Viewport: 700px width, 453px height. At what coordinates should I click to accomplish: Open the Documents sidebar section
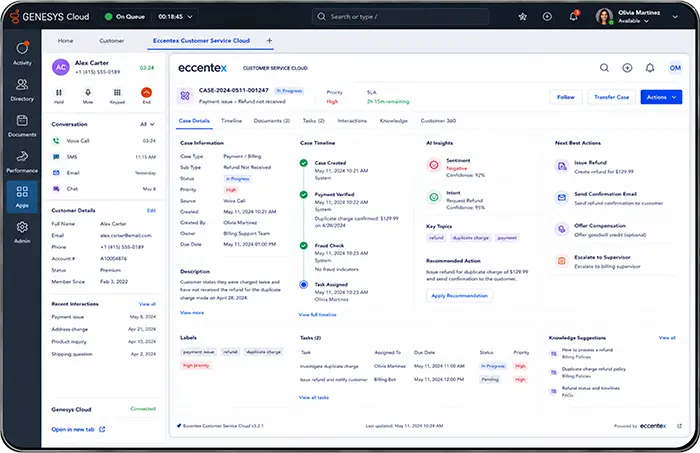tap(22, 125)
